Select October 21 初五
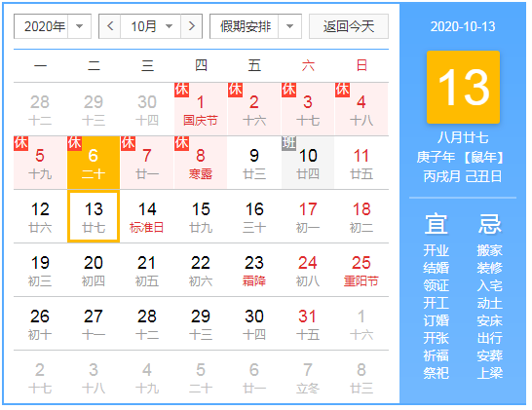Image resolution: width=532 pixels, height=410 pixels. click(x=147, y=271)
